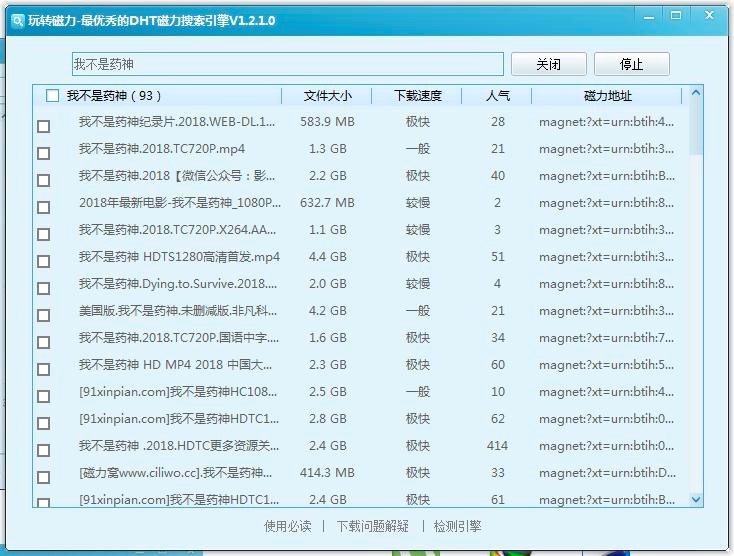Open the 使用必读 link
This screenshot has width=734, height=556.
(287, 527)
